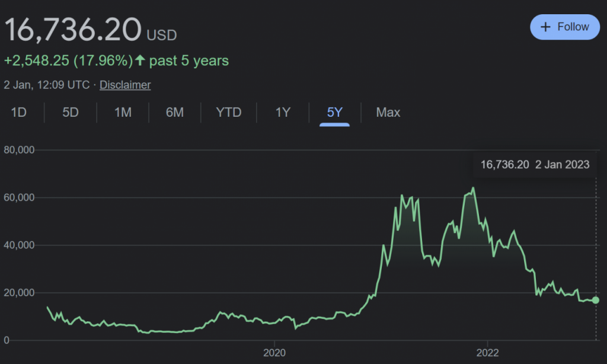Click the green endpoint dot on the chart
Image resolution: width=607 pixels, height=364 pixels.
(x=595, y=301)
